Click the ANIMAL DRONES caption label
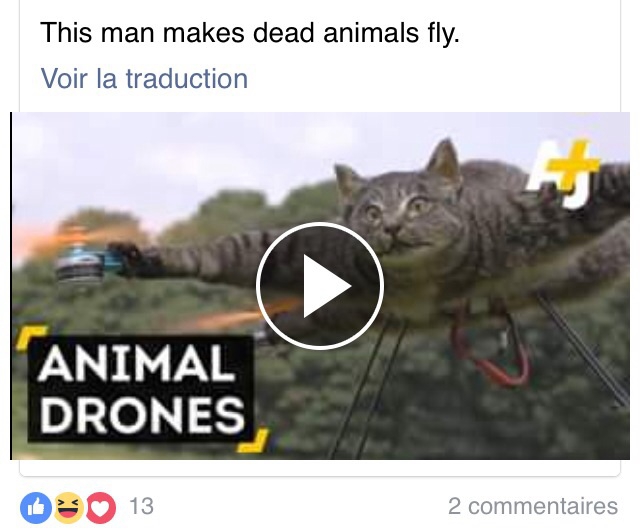This screenshot has height=532, width=640. 141,389
